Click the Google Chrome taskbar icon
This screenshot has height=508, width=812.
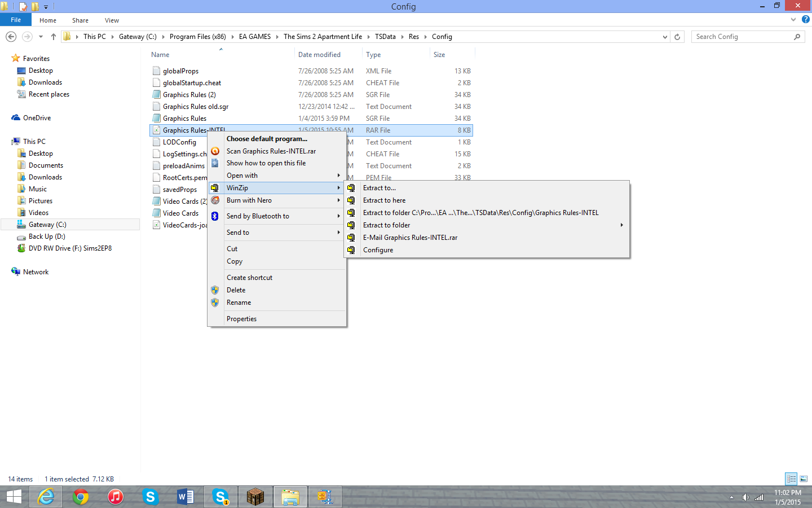[81, 497]
